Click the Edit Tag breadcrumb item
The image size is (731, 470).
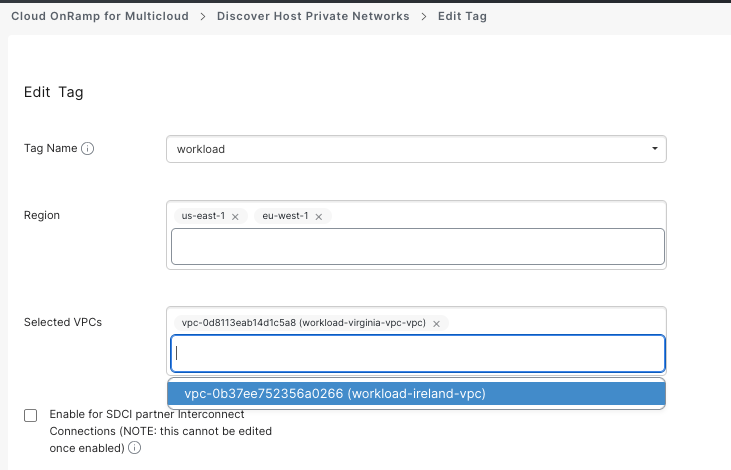pos(462,17)
